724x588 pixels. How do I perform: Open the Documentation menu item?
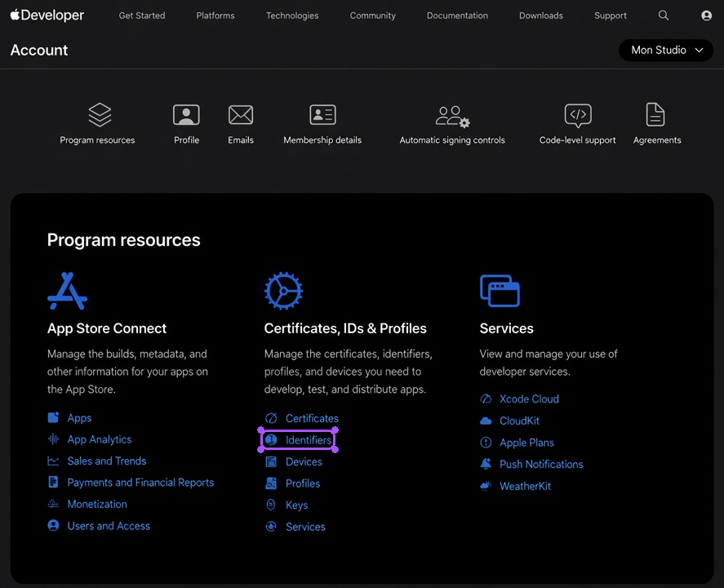tap(457, 16)
